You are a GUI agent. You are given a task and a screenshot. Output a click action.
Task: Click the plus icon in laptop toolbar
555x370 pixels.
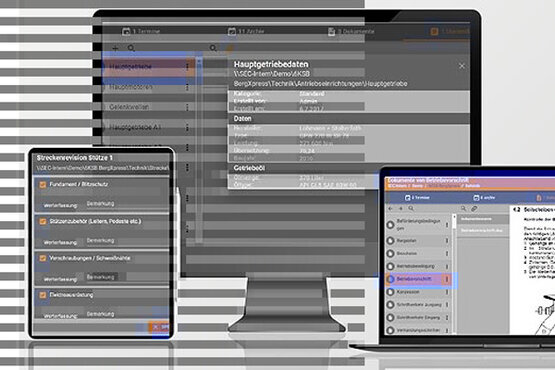[401, 209]
